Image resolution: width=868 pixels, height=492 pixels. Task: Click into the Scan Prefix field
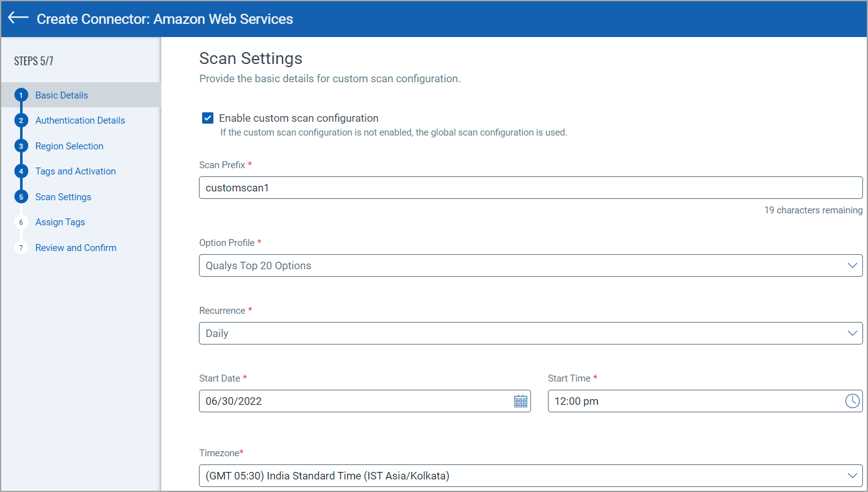tap(530, 188)
